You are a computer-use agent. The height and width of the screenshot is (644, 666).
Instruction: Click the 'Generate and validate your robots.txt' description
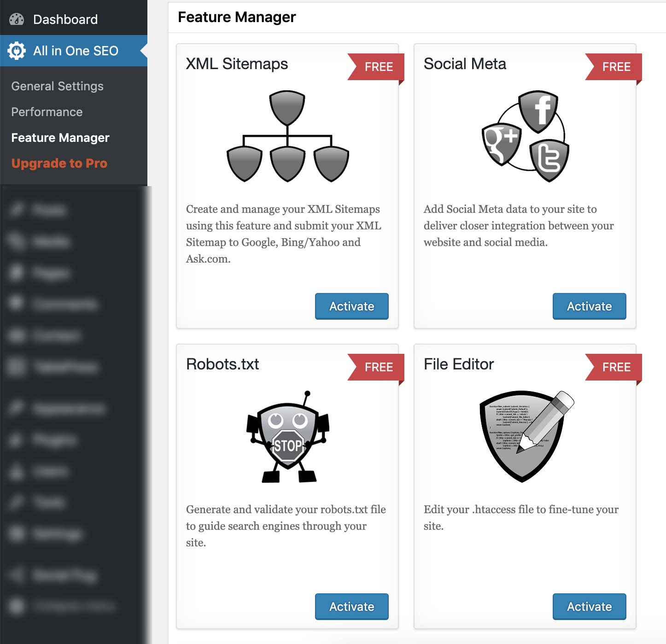(286, 526)
